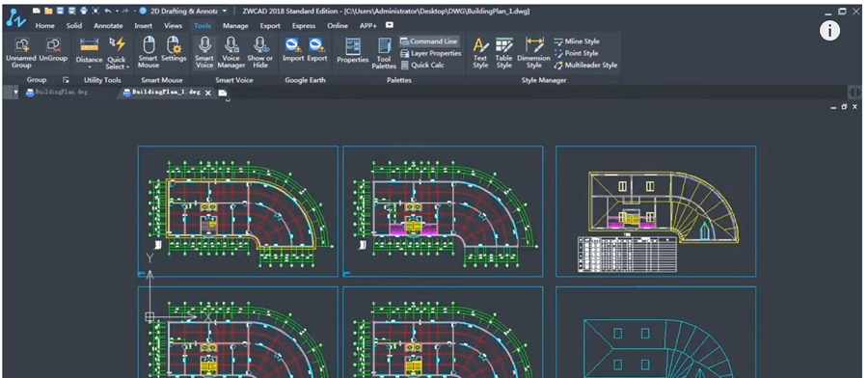This screenshot has width=868, height=378.
Task: Expand the Group panel launcher arrow
Action: [66, 80]
